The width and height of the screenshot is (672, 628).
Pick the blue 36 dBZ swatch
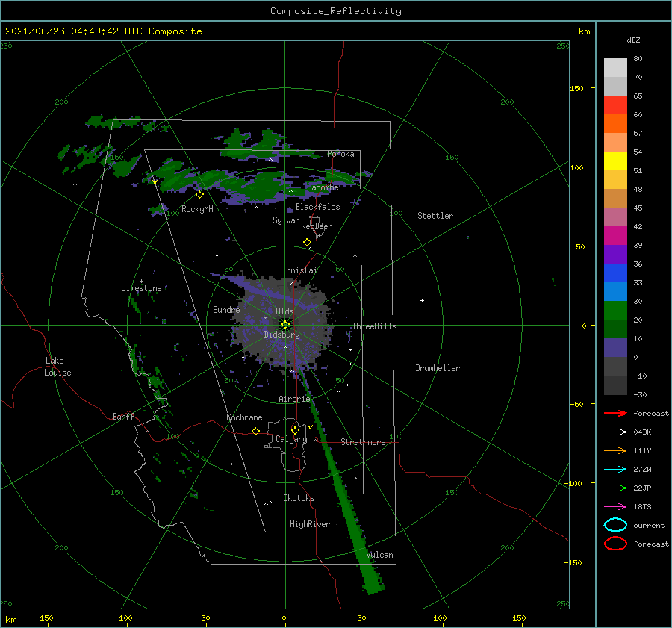pos(615,273)
